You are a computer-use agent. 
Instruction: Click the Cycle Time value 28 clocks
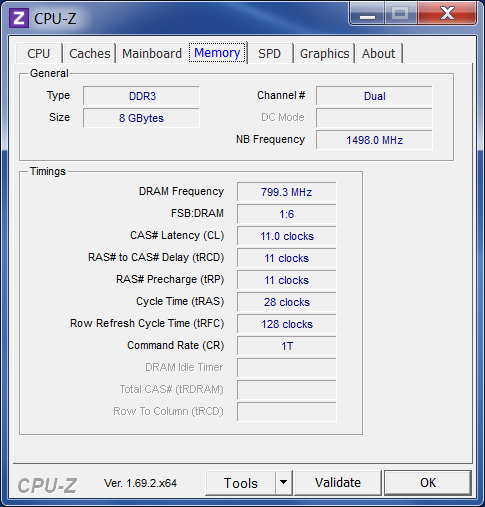pos(287,302)
